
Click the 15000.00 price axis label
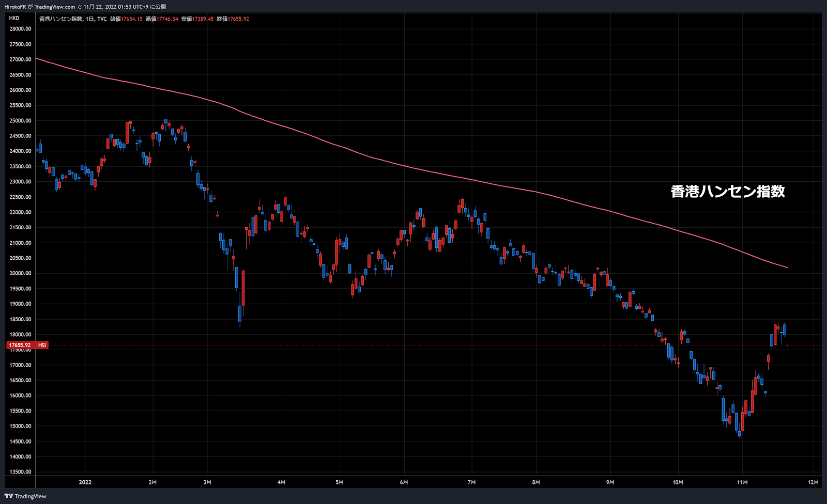click(20, 426)
